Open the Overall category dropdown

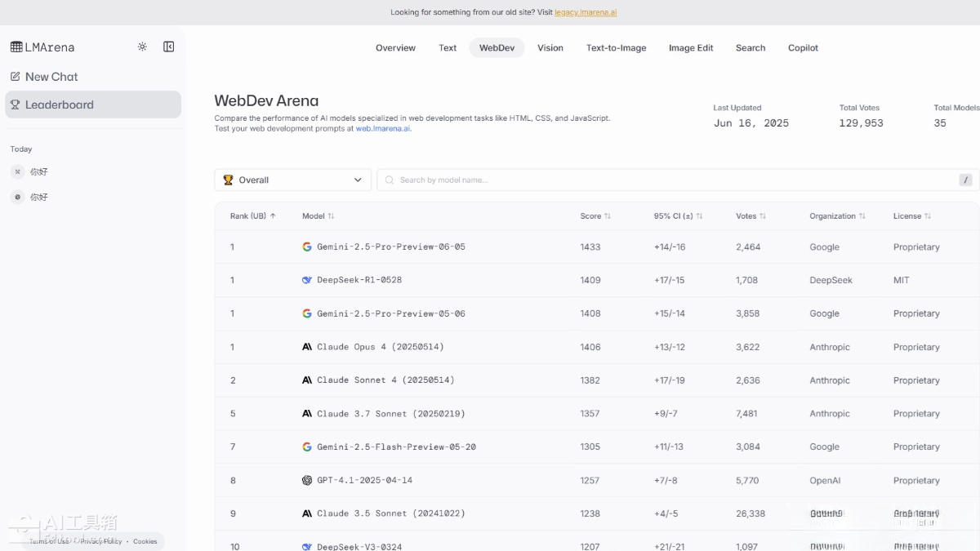tap(292, 180)
